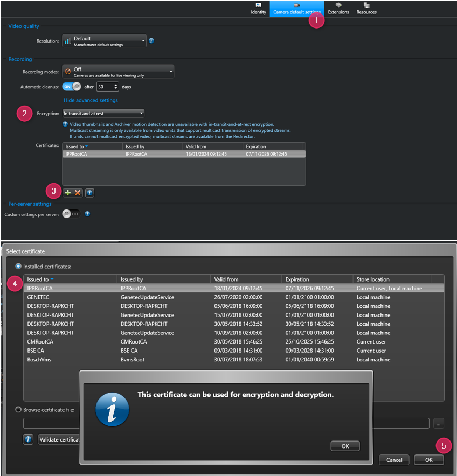Toggle Automatic cleanup switch off
The width and height of the screenshot is (457, 476).
[72, 86]
